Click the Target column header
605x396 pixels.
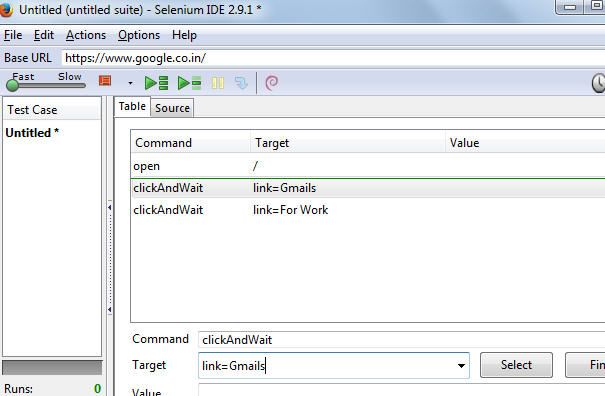click(348, 143)
